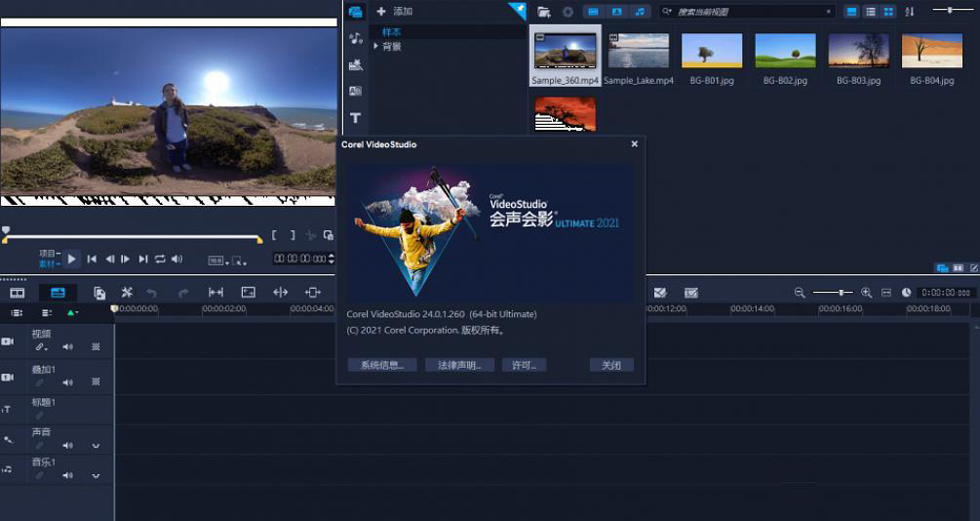
Task: Open the Title (T) library icon
Action: [x=356, y=118]
